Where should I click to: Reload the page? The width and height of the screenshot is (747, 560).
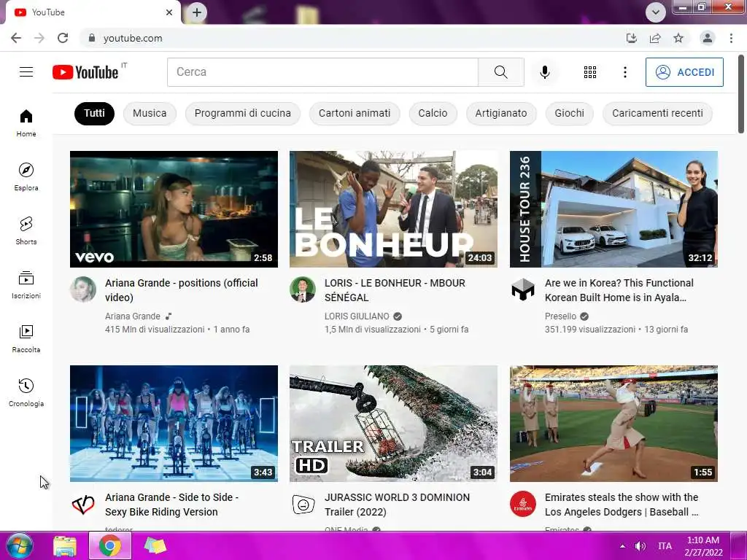[63, 38]
